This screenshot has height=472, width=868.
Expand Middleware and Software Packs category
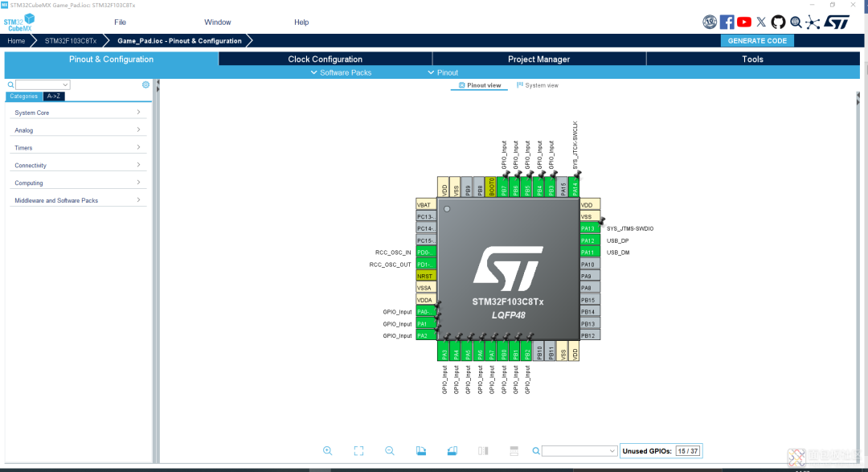(77, 200)
